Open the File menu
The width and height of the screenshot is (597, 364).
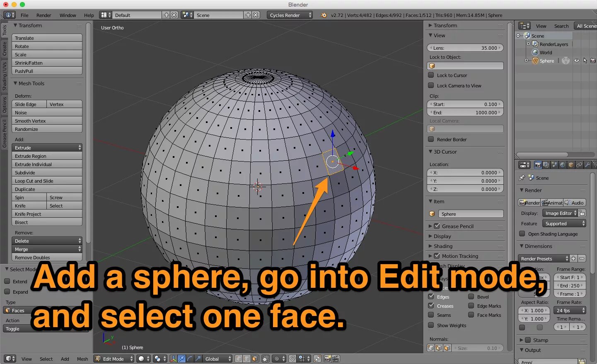24,15
